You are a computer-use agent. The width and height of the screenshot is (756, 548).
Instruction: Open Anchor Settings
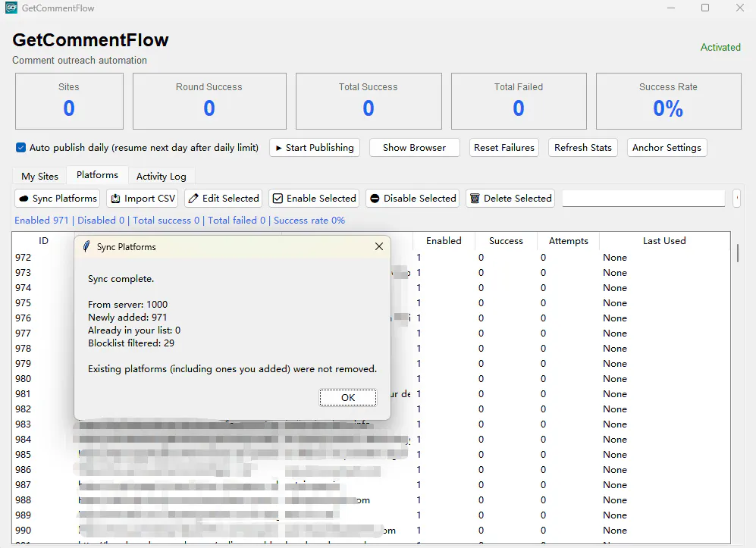coord(667,148)
